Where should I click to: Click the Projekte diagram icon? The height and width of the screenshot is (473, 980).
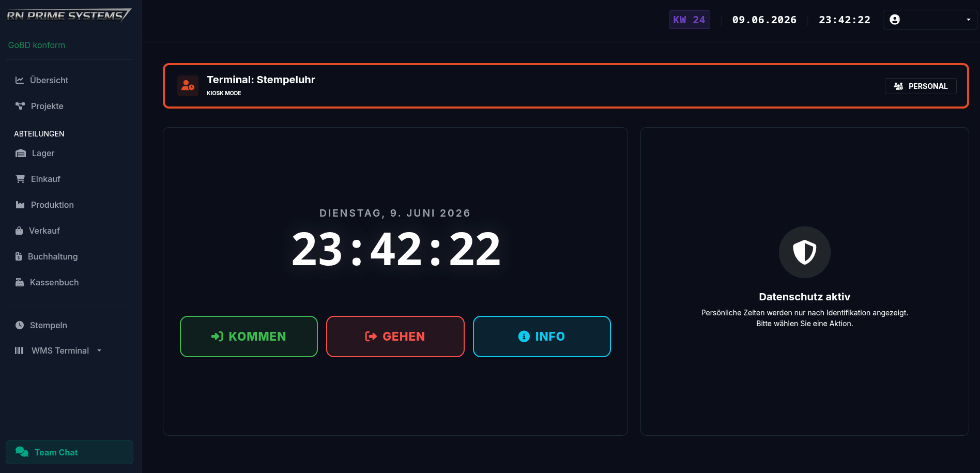point(20,106)
